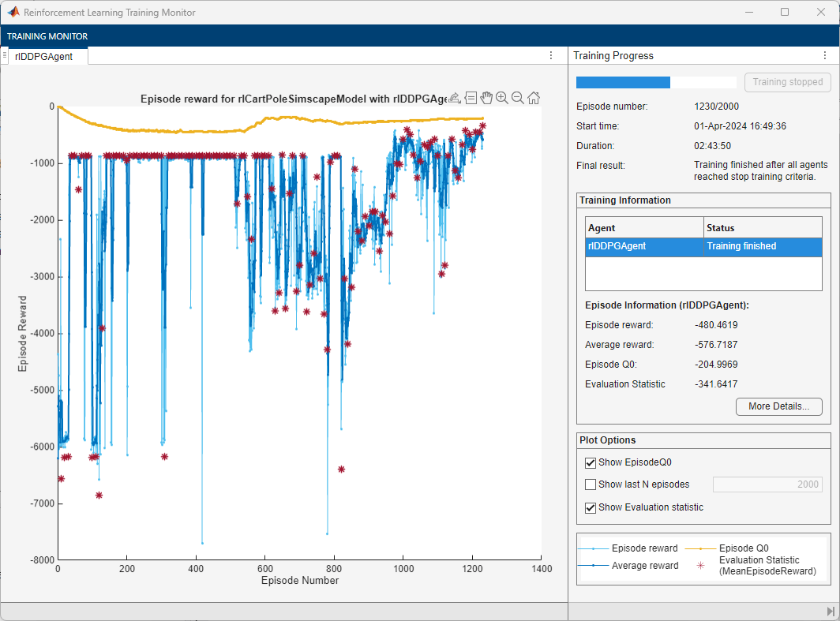840x621 pixels.
Task: Click the blue training progress bar
Action: tap(623, 82)
